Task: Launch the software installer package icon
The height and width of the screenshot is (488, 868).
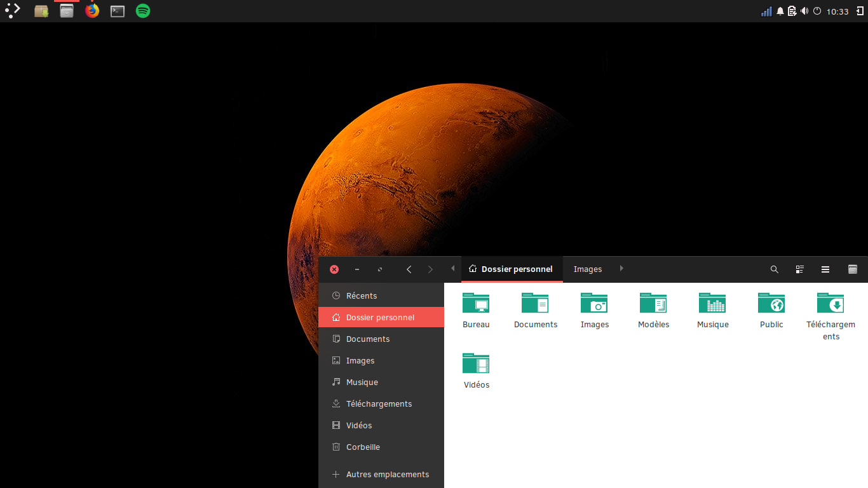Action: pyautogui.click(x=41, y=11)
